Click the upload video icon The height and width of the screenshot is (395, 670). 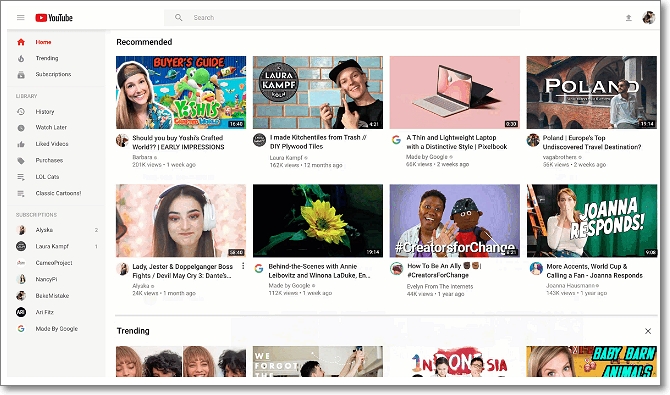pyautogui.click(x=629, y=18)
